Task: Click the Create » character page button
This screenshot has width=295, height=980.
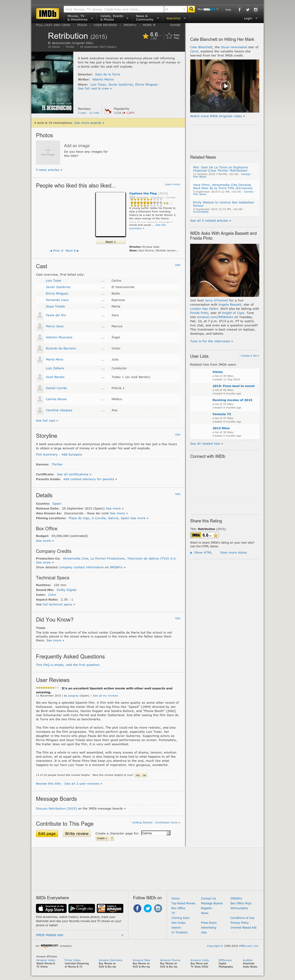Action: [x=102, y=838]
